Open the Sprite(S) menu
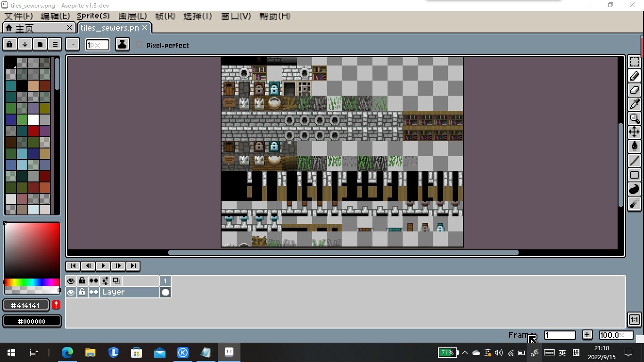The height and width of the screenshot is (362, 644). pos(93,16)
